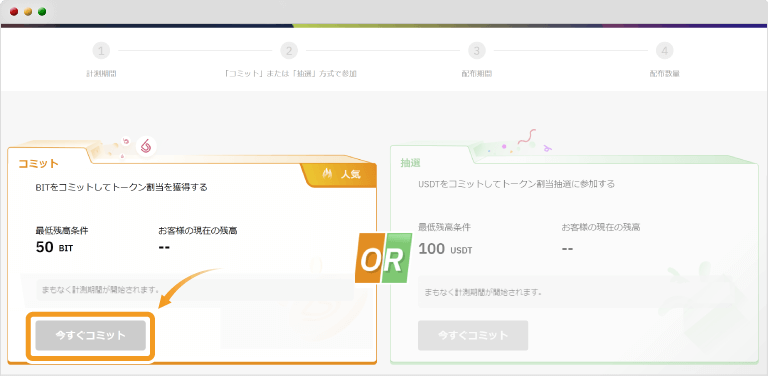
Task: Click 最低残高条件 label in コミット card
Action: 62,231
